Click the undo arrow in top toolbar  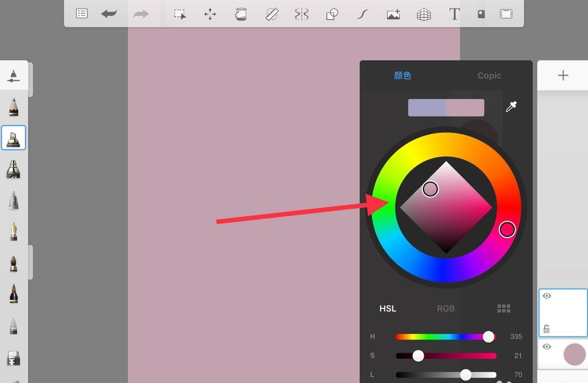[x=109, y=14]
